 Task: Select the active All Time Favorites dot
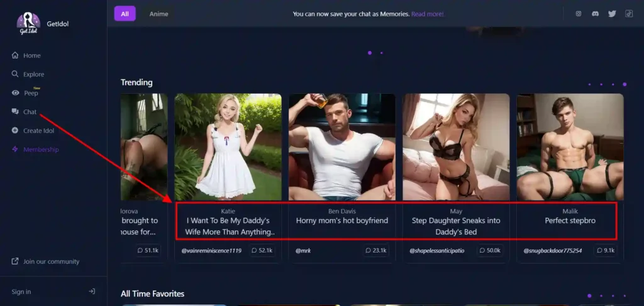[x=589, y=295]
